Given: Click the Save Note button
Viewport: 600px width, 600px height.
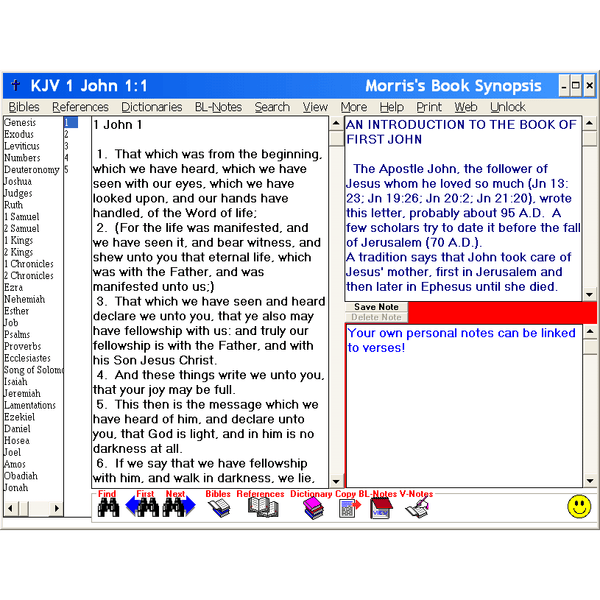Looking at the screenshot, I should pyautogui.click(x=376, y=307).
